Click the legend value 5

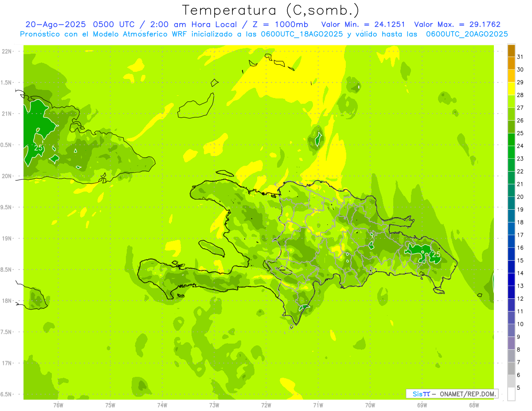519,388
